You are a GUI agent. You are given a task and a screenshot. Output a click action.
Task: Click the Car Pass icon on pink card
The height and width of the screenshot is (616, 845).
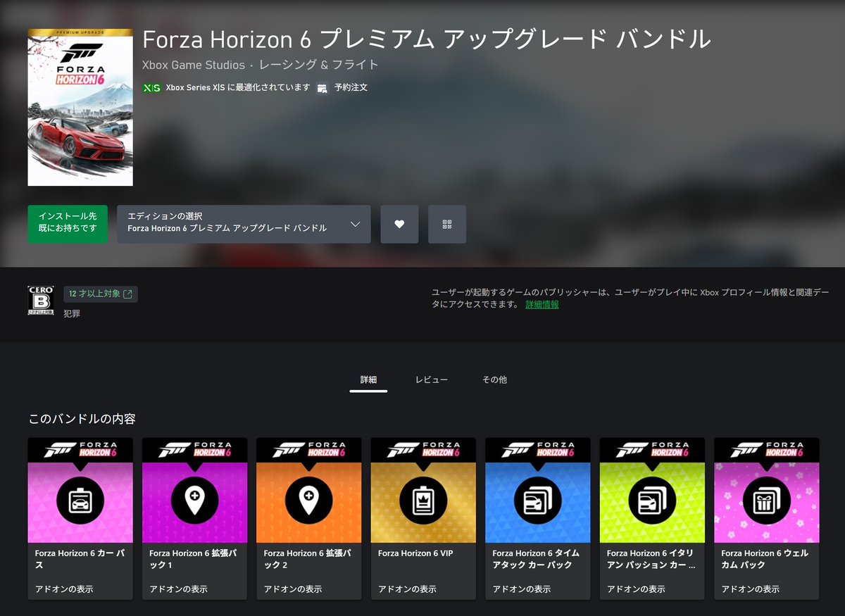click(x=80, y=501)
